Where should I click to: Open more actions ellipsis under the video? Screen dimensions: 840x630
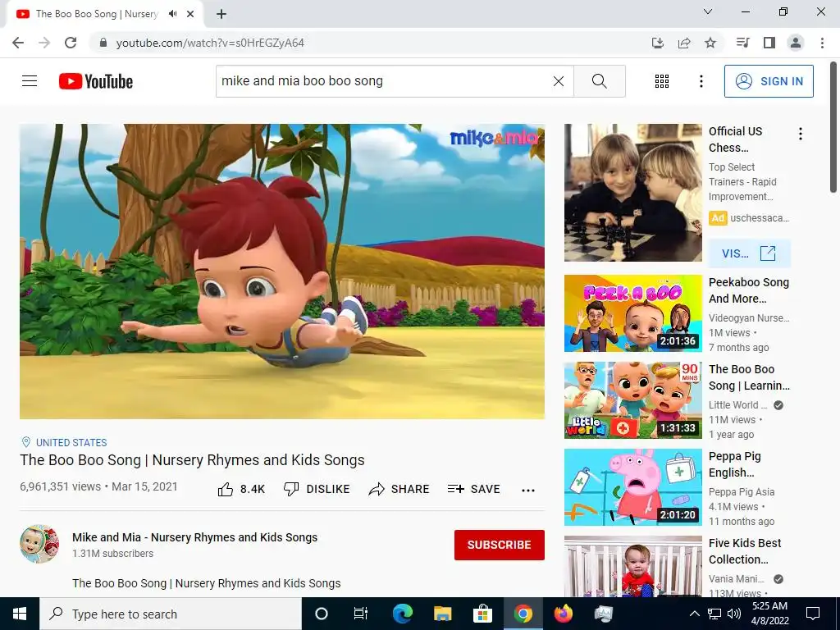(x=528, y=490)
